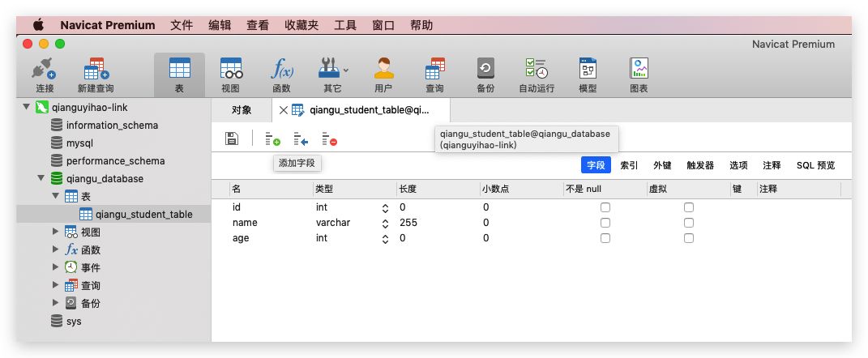The height and width of the screenshot is (358, 868).
Task: Open the 帮助 menu
Action: tap(421, 25)
